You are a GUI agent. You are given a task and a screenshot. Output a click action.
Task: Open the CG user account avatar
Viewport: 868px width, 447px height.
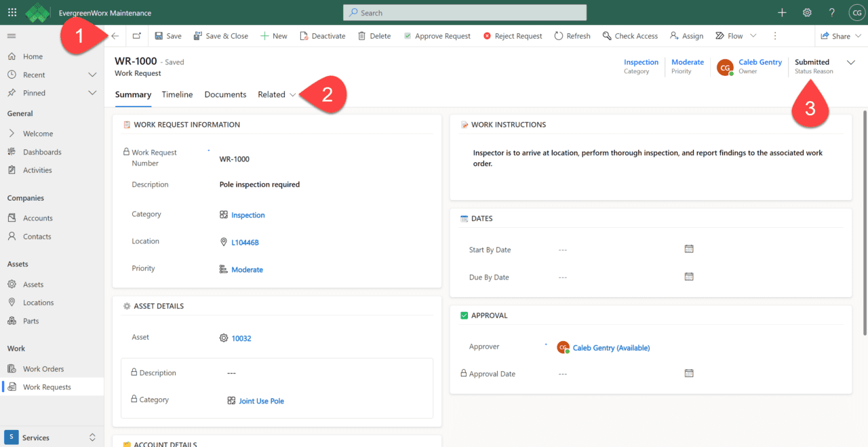[856, 13]
